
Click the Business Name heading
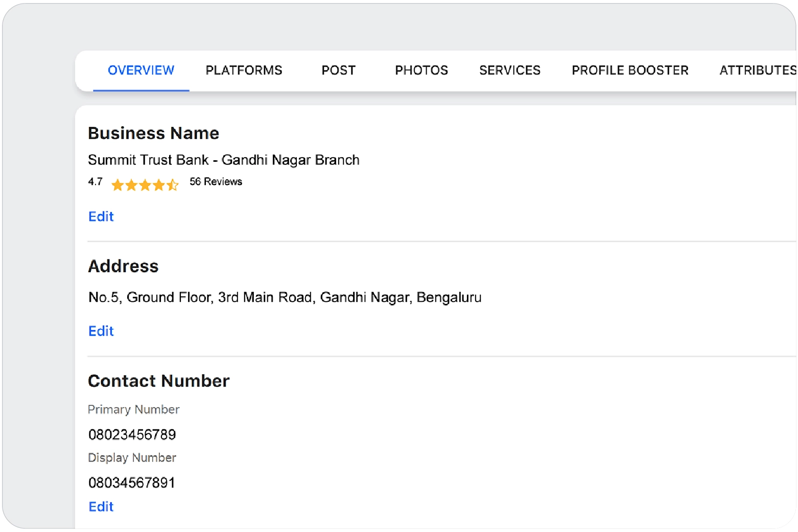click(x=153, y=133)
